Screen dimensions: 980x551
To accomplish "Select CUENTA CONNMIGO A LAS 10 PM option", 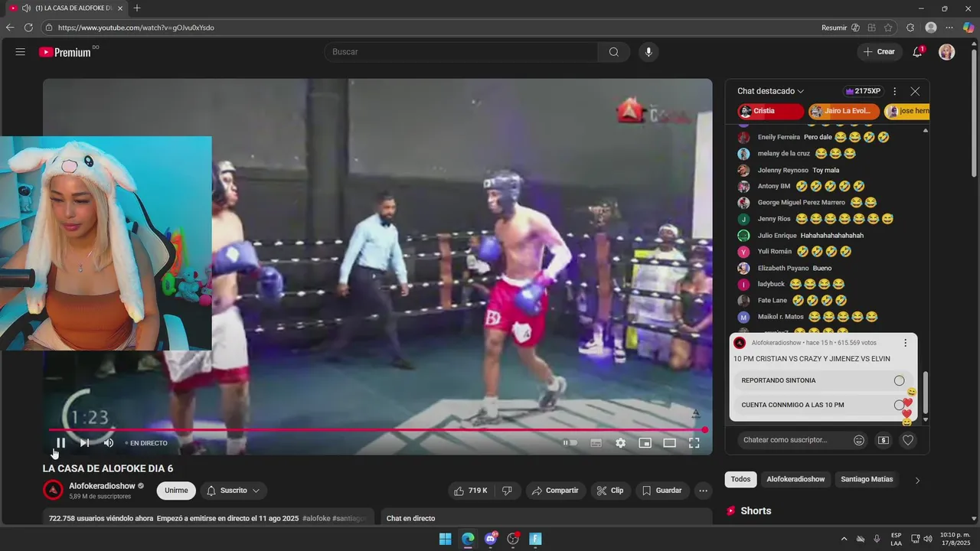I will pos(823,405).
